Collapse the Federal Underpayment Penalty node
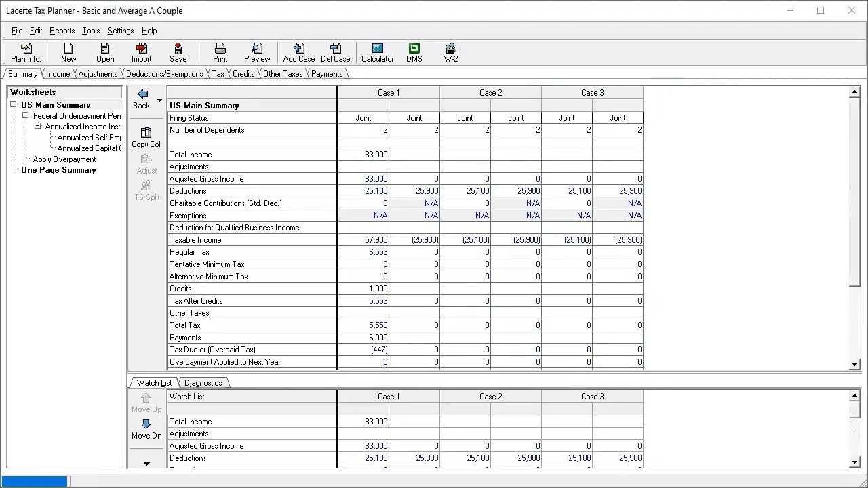868x488 pixels. 26,116
